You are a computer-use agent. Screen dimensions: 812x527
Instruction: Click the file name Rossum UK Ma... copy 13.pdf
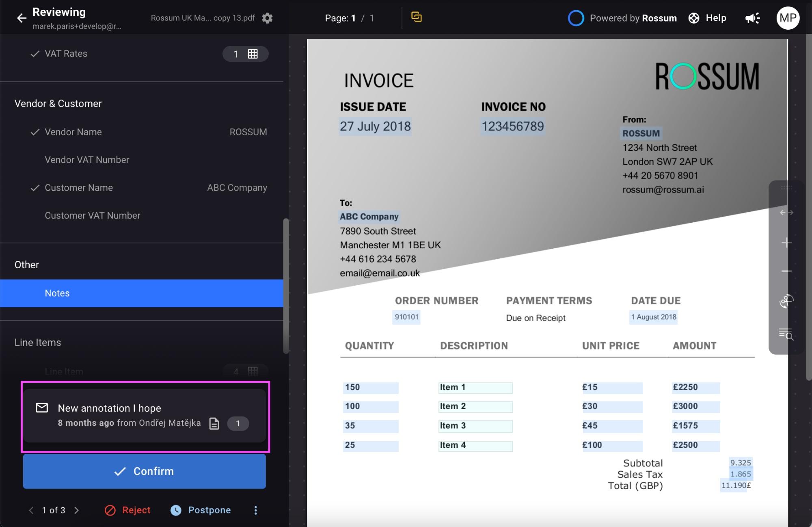(x=203, y=18)
